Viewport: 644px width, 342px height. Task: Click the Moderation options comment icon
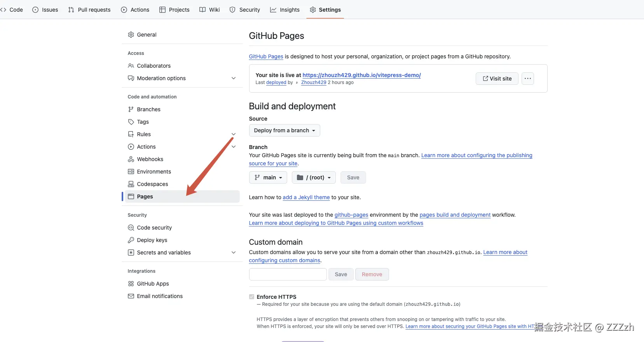coord(131,78)
